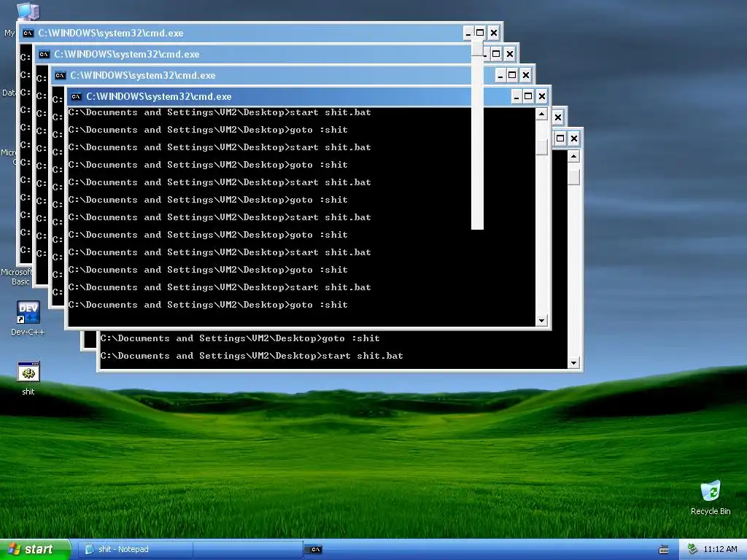This screenshot has width=747, height=560.
Task: Select the shit batch file desktop icon
Action: point(28,378)
